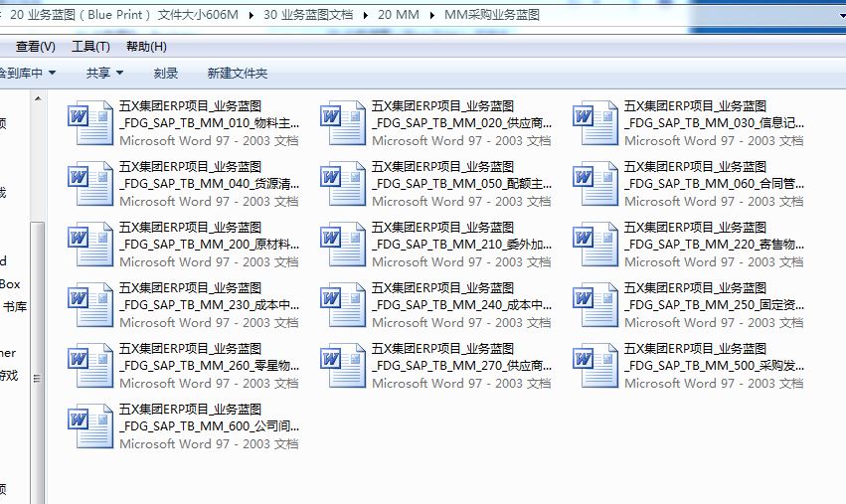This screenshot has width=846, height=504.
Task: Select the MM_220 寄售物 Word file icon
Action: (x=595, y=245)
